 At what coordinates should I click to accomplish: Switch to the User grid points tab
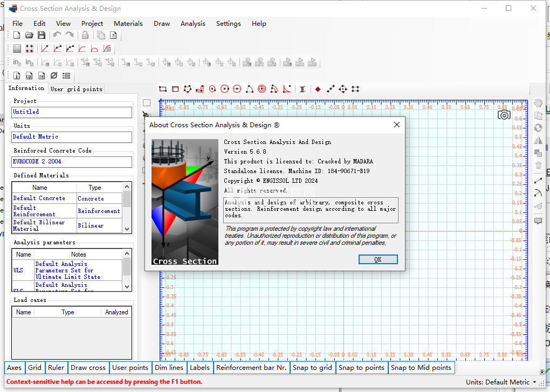77,89
